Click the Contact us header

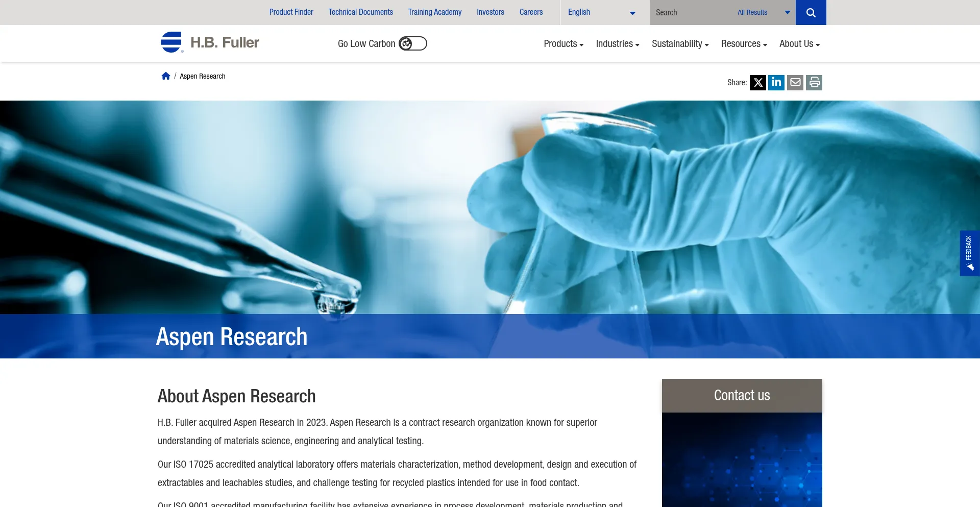point(742,395)
